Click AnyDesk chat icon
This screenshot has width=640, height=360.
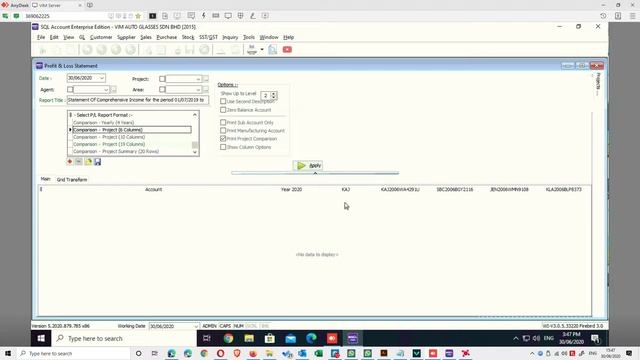[191, 16]
